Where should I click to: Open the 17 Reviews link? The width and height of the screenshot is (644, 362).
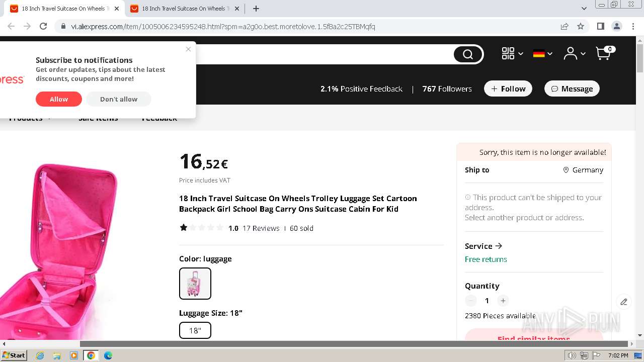click(x=261, y=228)
